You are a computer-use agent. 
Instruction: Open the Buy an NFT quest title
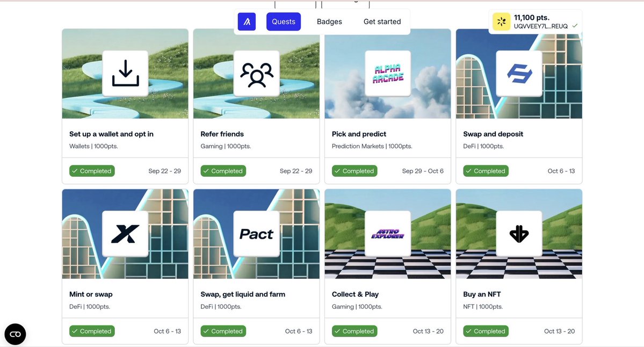coord(482,294)
